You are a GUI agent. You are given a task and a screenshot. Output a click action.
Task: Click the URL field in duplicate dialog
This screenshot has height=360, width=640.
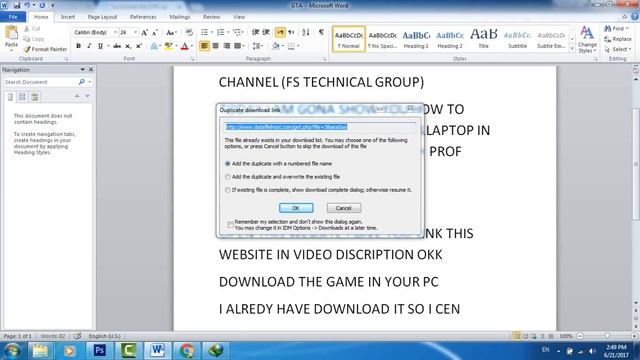click(x=320, y=127)
